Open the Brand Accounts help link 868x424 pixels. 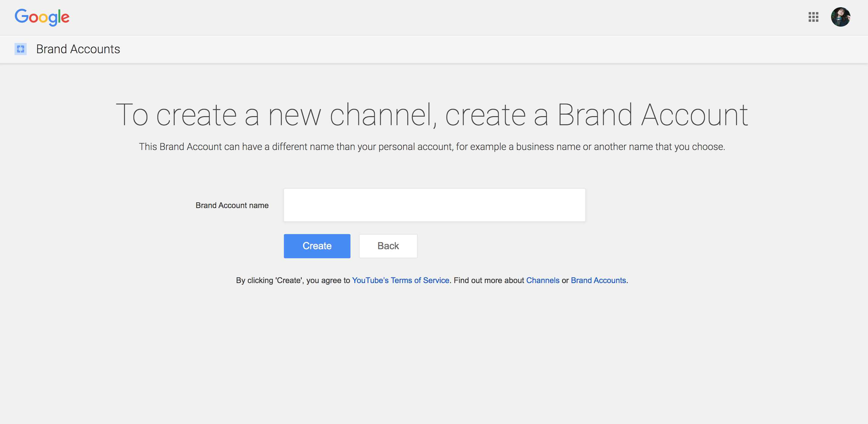pyautogui.click(x=598, y=280)
